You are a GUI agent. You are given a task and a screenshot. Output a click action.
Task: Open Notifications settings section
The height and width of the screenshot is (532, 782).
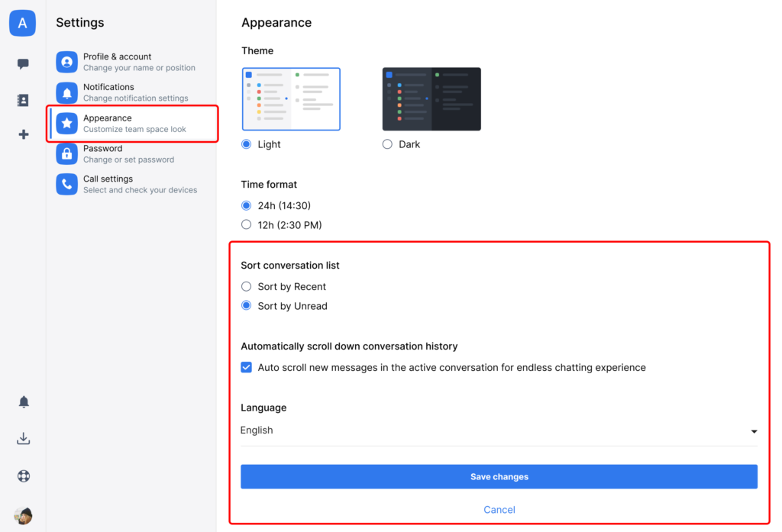[x=132, y=92]
